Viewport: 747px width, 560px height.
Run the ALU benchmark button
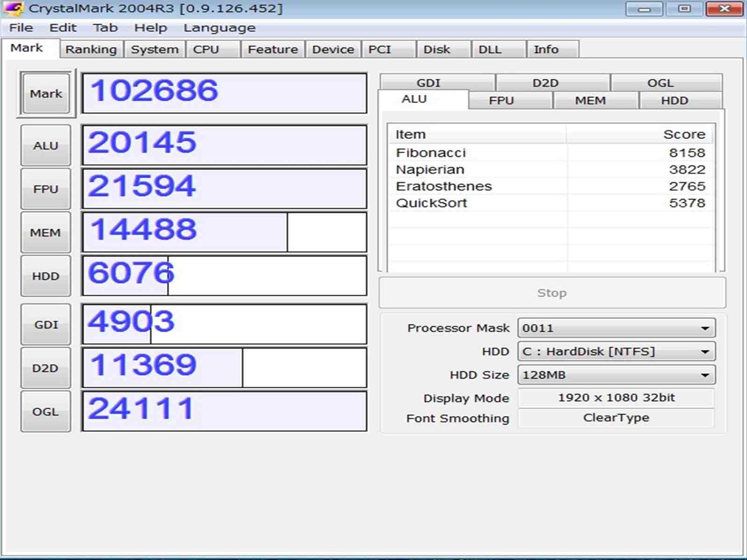(x=45, y=146)
